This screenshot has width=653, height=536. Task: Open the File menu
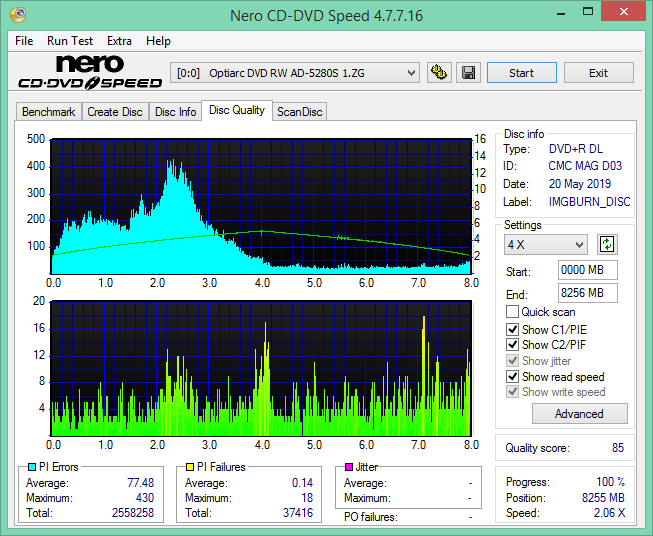tap(24, 41)
